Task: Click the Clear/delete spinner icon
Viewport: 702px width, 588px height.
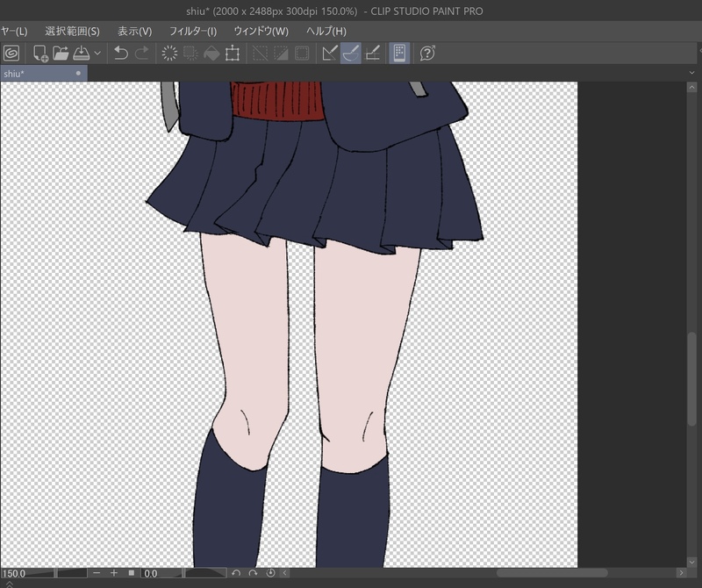Action: pyautogui.click(x=169, y=54)
